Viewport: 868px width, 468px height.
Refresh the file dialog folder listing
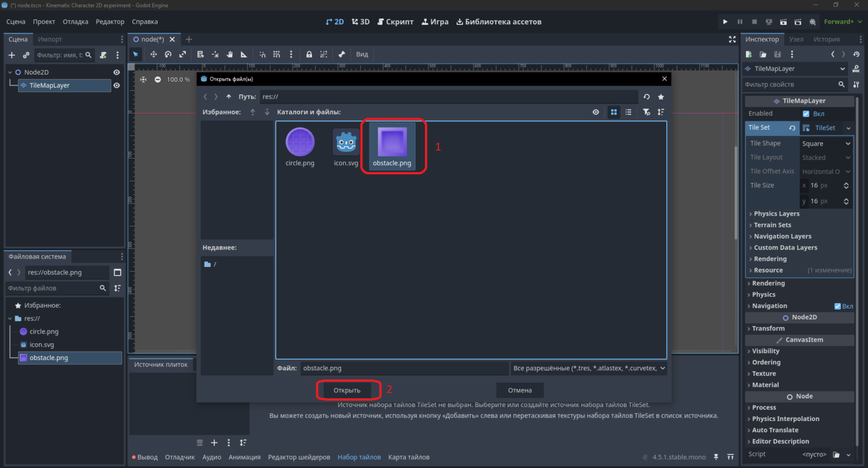[x=646, y=97]
